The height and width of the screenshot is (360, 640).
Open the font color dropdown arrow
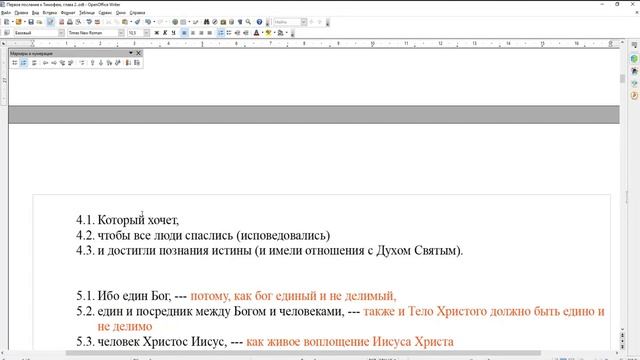262,33
